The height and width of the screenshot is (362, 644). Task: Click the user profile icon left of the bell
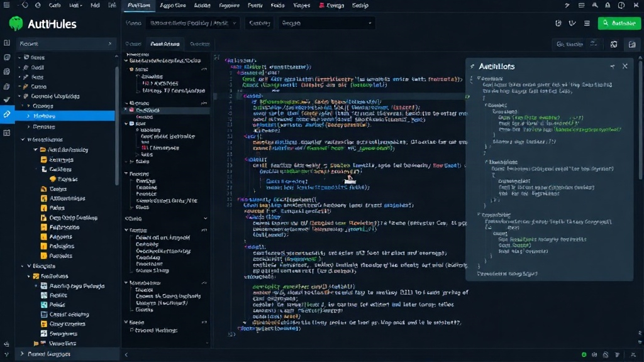click(x=595, y=5)
